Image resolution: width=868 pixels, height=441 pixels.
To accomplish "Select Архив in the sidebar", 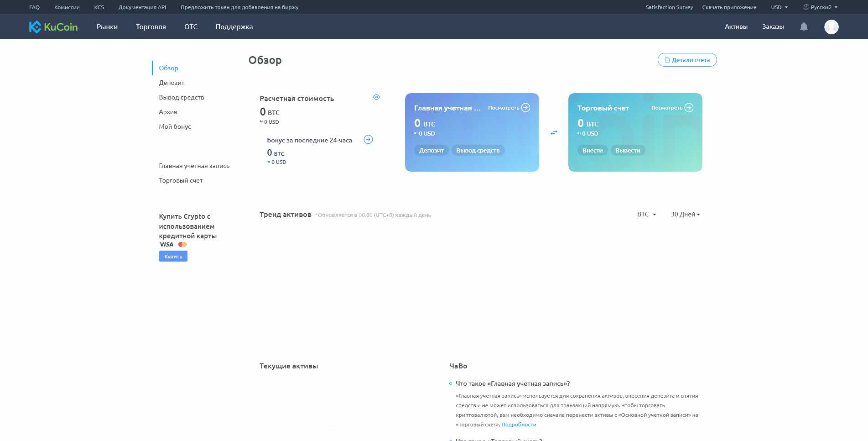I will (x=168, y=112).
